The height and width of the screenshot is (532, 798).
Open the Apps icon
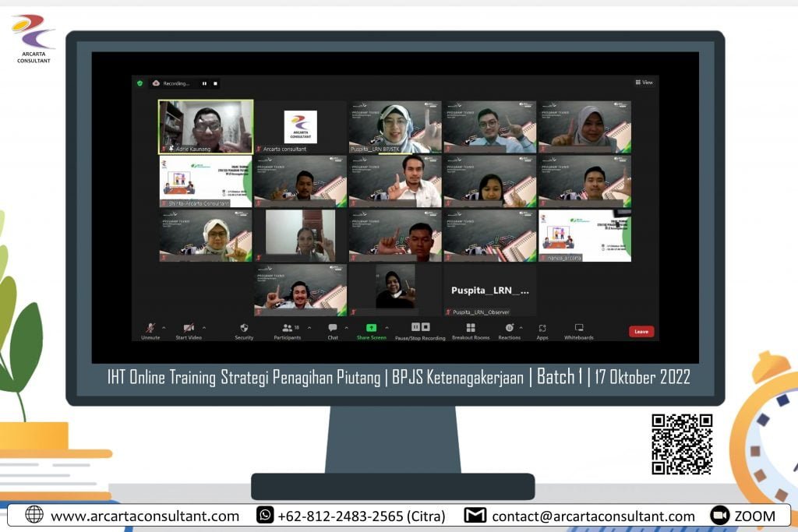(x=542, y=328)
